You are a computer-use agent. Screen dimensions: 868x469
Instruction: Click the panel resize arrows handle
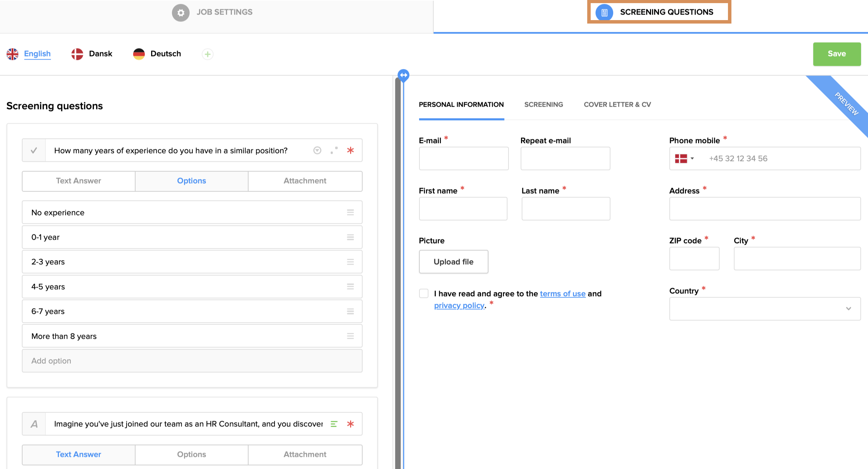coord(403,75)
